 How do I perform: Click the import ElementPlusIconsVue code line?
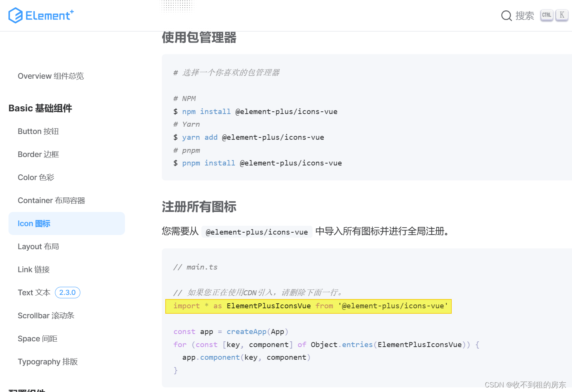pos(308,306)
